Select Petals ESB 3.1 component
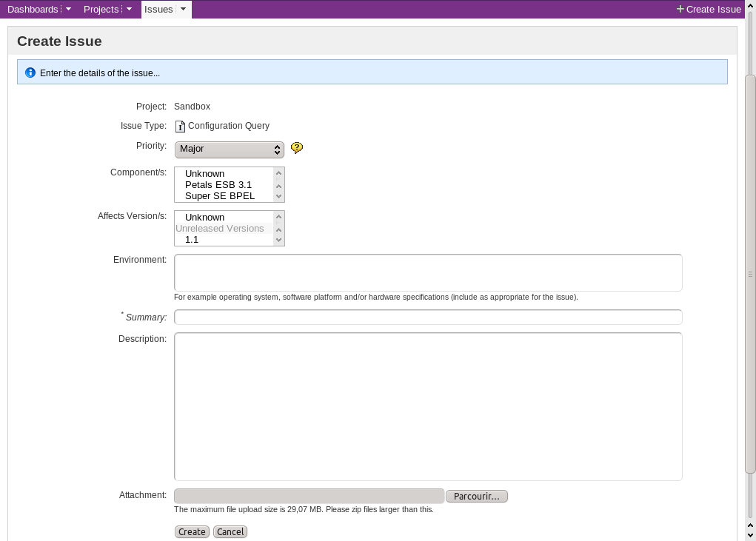The width and height of the screenshot is (756, 541). 218,185
